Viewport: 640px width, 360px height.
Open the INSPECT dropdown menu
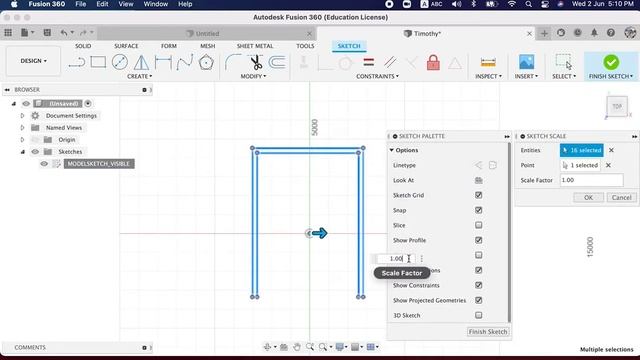point(488,76)
